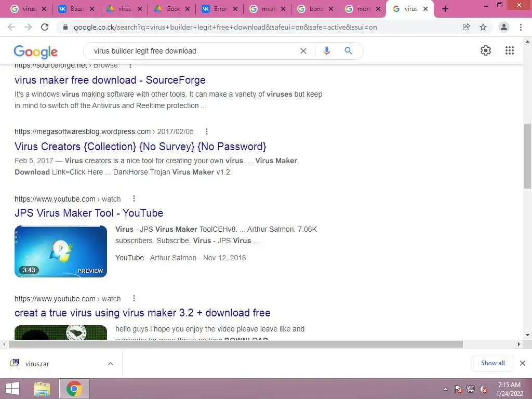
Task: Open options for JPS Virus Maker result
Action: 134,198
